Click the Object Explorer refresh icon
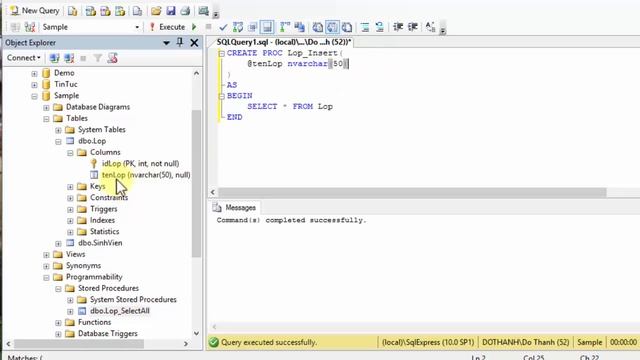The height and width of the screenshot is (360, 640). point(113,58)
